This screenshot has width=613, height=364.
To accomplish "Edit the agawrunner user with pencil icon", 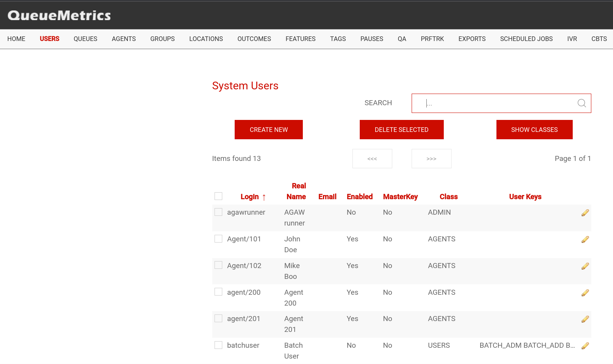I will coord(585,213).
